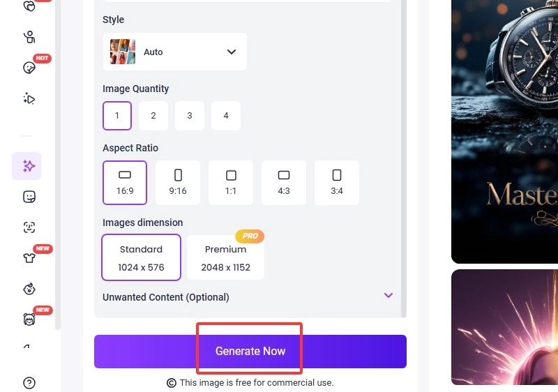Screen dimensions: 558x392
Task: Open the pink sparks sample thumbnail
Action: click(x=504, y=328)
